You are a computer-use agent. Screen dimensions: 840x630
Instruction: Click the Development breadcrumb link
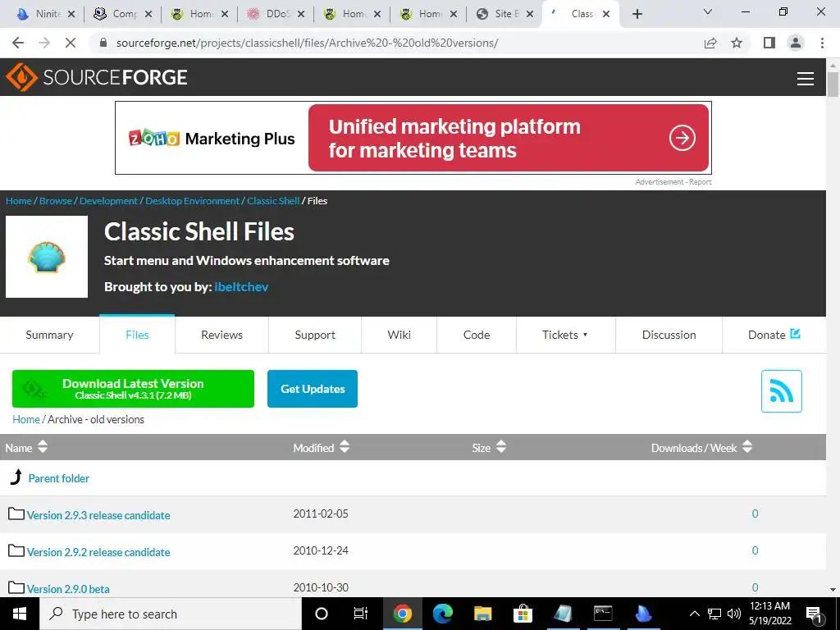click(109, 201)
